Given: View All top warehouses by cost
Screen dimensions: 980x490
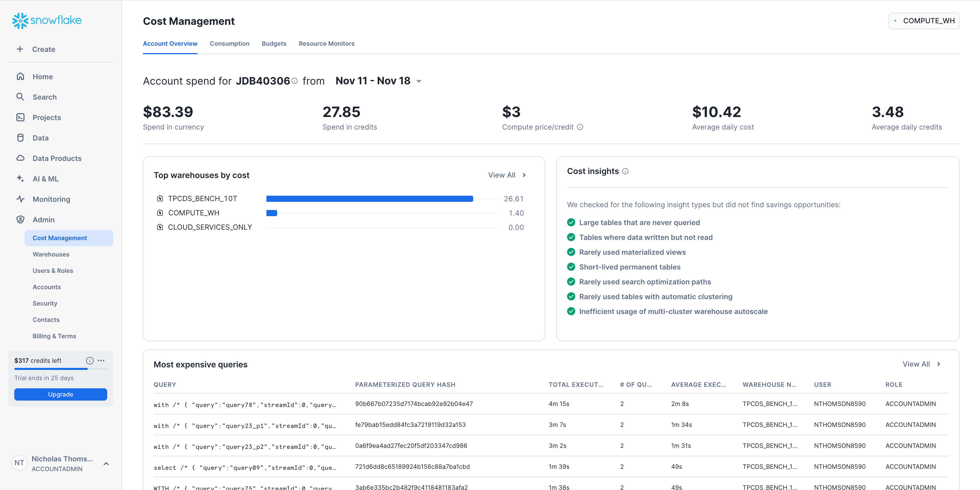Looking at the screenshot, I should (507, 175).
